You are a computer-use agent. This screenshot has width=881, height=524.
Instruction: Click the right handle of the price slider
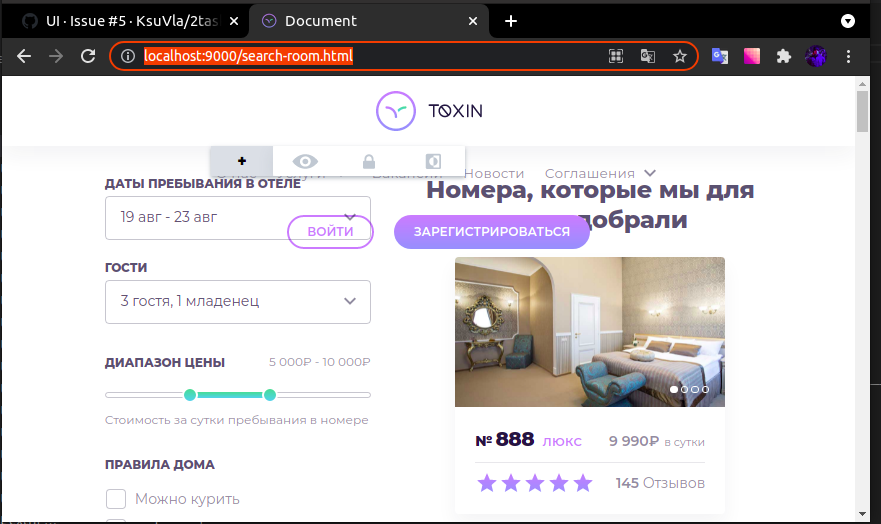coord(270,395)
